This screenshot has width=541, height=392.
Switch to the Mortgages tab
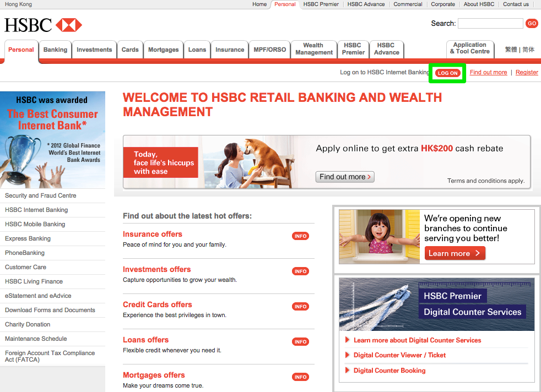[x=163, y=50]
